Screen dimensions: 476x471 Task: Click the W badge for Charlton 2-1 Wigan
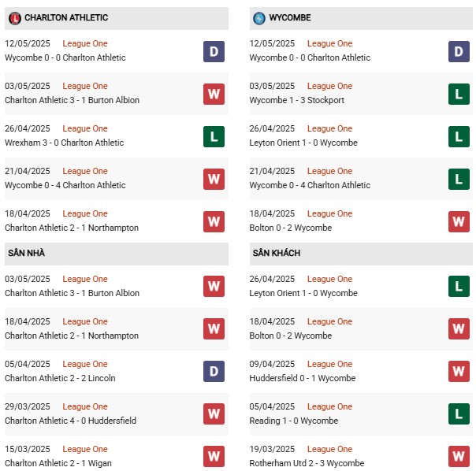tap(214, 456)
